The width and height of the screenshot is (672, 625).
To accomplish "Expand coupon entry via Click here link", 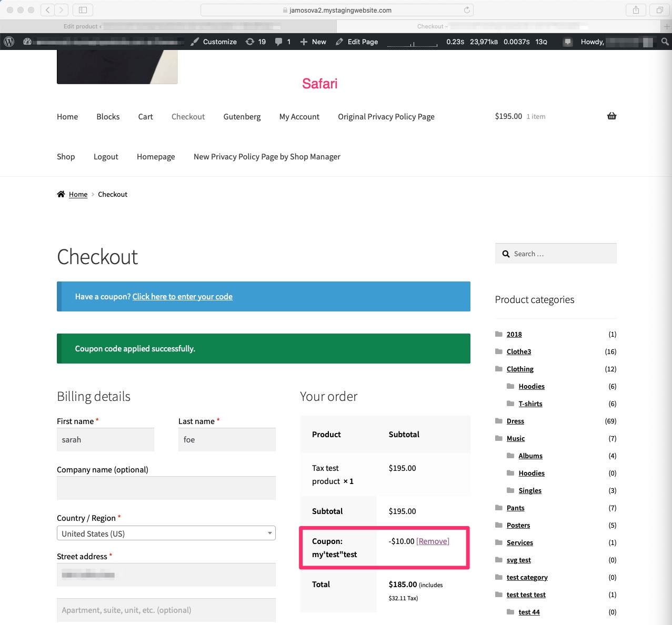I will [182, 296].
